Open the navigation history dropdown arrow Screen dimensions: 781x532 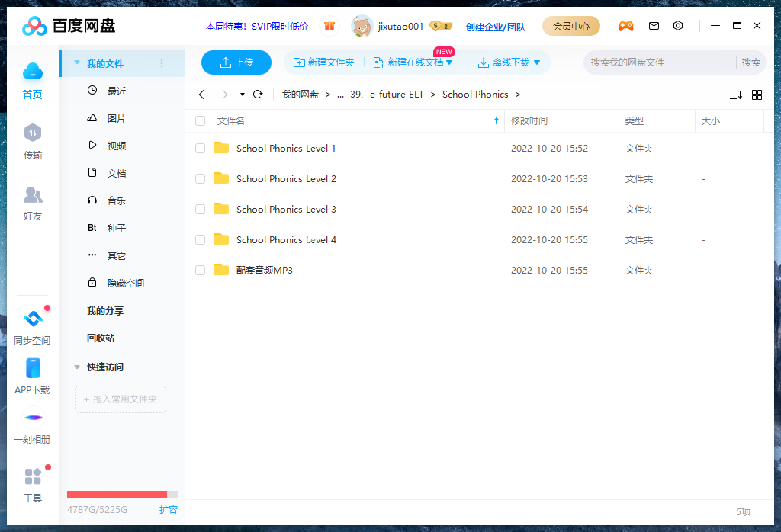242,94
